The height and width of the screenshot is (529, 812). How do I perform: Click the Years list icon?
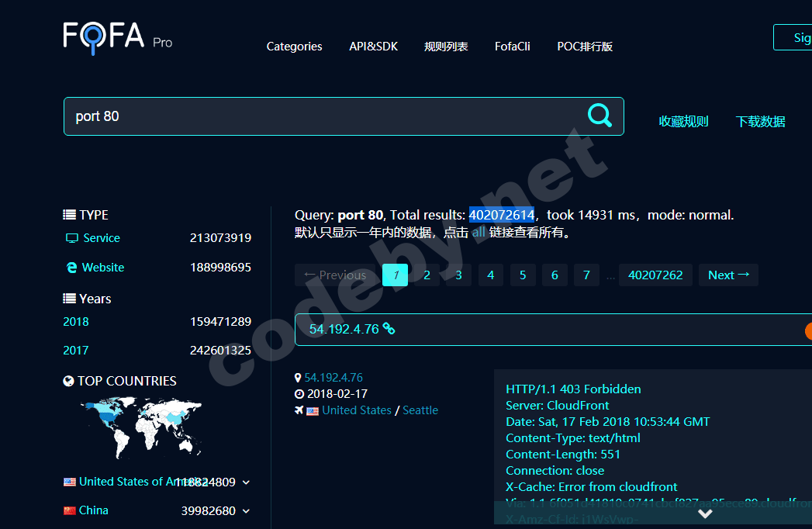[x=69, y=299]
